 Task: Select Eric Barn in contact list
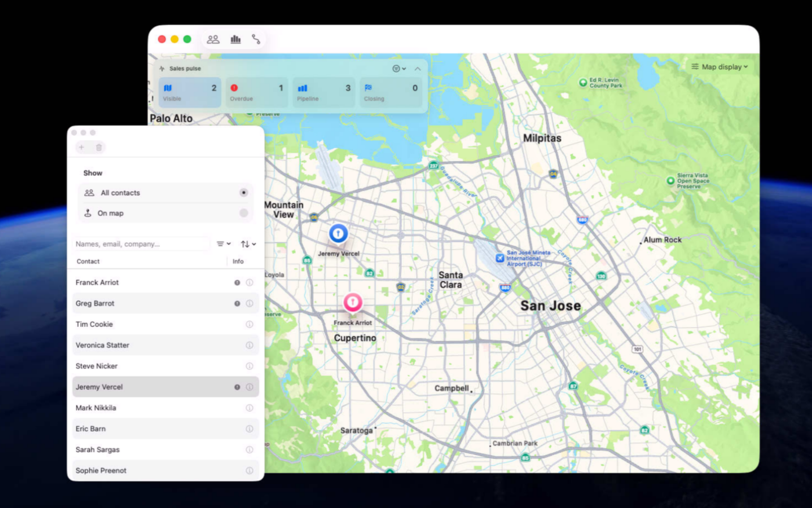[x=166, y=428]
